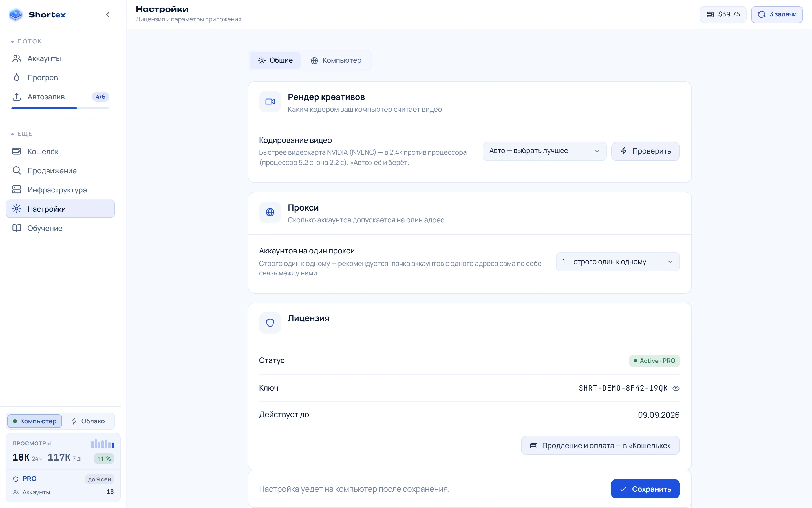Click the expiry date 09.09.2026
The height and width of the screenshot is (508, 812).
(658, 415)
